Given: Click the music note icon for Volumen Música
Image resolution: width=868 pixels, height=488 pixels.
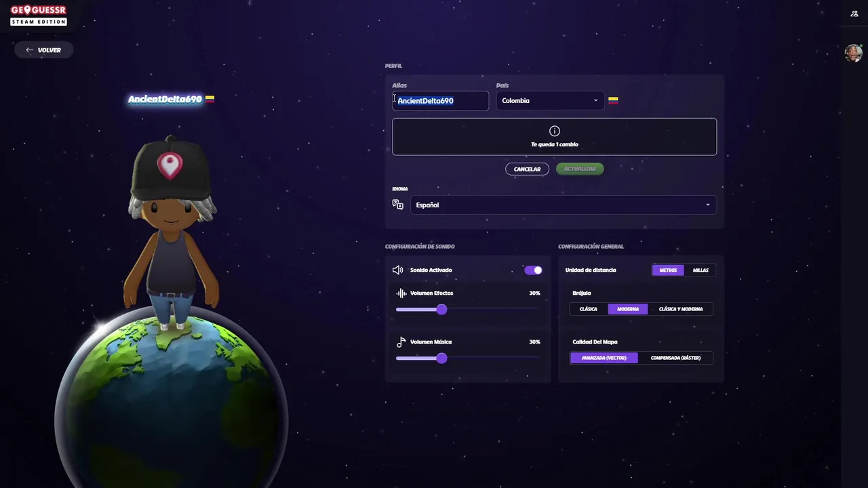Looking at the screenshot, I should [x=401, y=342].
